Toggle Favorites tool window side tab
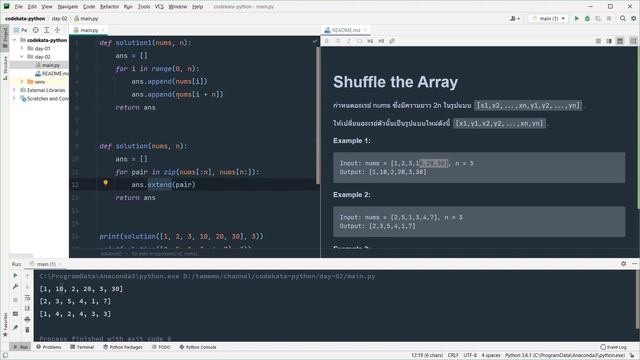Image resolution: width=640 pixels, height=360 pixels. tap(5, 324)
